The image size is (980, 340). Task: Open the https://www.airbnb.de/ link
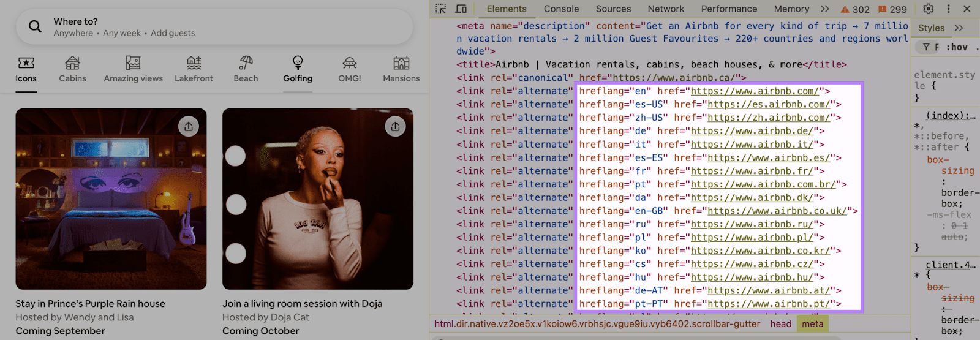(752, 131)
